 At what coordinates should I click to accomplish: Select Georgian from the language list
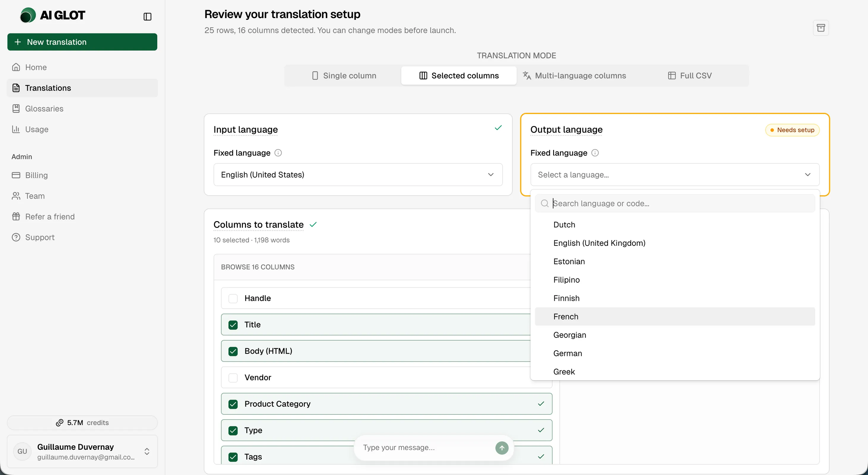click(x=675, y=335)
